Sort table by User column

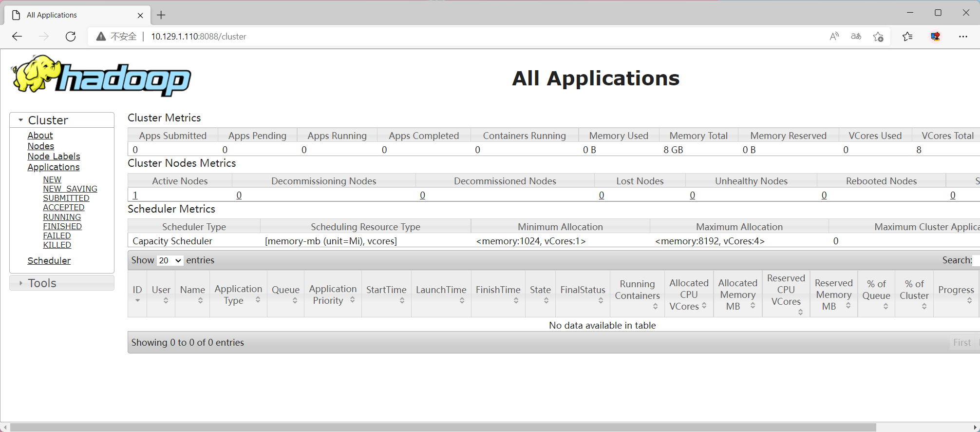tap(161, 294)
